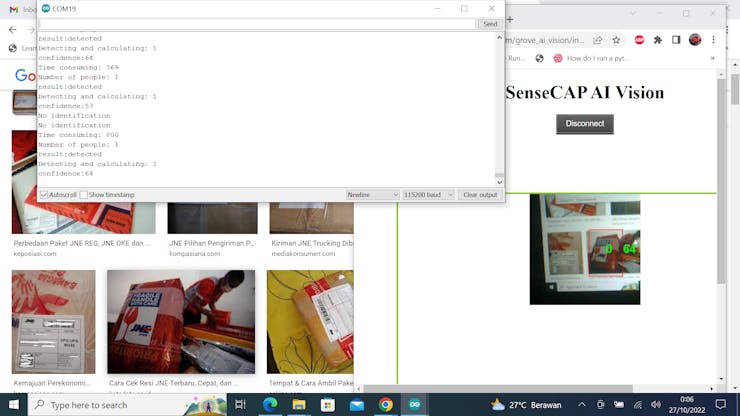The height and width of the screenshot is (416, 740).
Task: Switch to the Gmail Inbox tab
Action: click(21, 9)
